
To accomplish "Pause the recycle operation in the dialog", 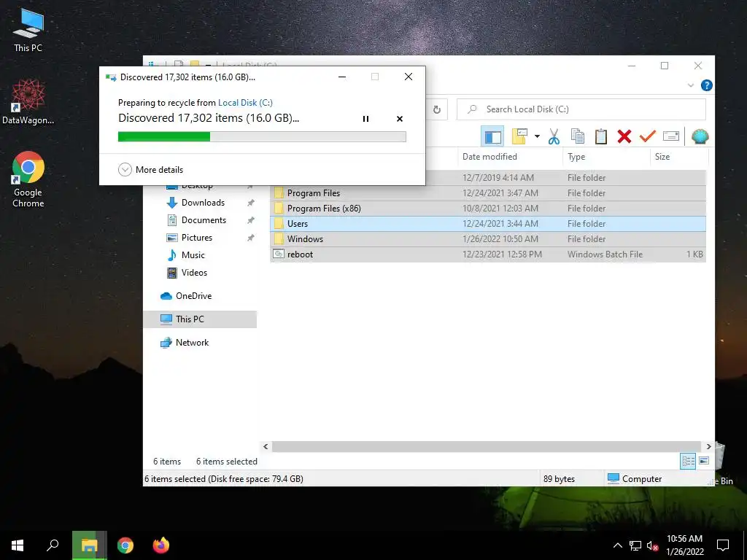I will coord(365,119).
